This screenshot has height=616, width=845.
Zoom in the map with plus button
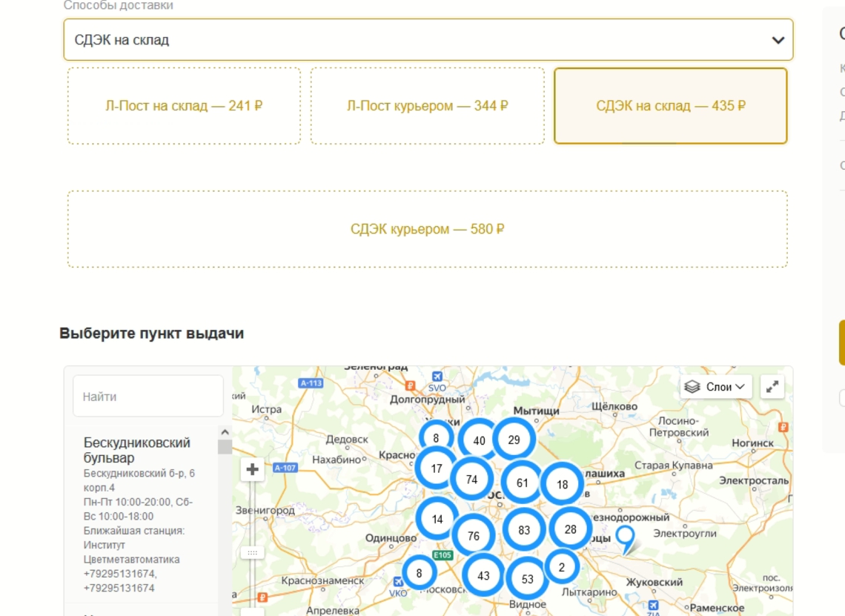click(x=253, y=469)
